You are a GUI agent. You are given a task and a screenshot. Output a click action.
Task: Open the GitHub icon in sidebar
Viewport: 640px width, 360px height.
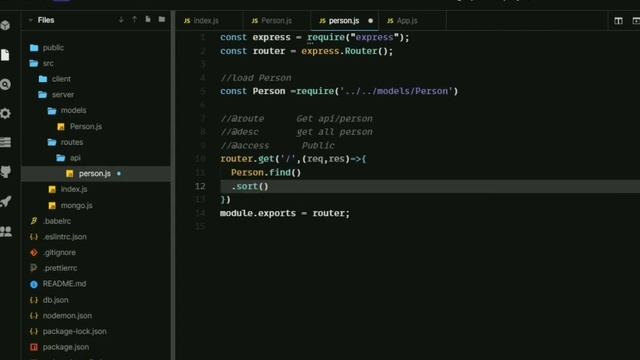pyautogui.click(x=5, y=171)
